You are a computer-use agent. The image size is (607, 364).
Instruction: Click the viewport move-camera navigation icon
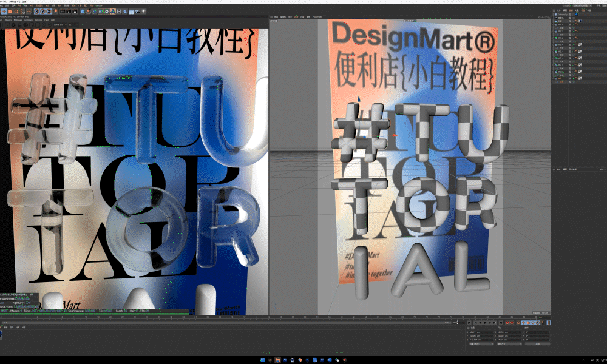tap(539, 17)
